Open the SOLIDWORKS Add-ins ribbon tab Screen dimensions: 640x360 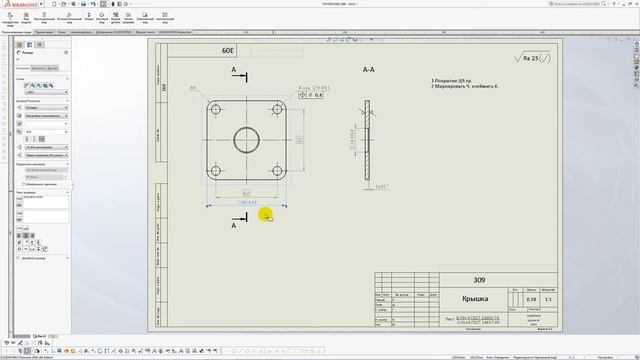(x=113, y=32)
